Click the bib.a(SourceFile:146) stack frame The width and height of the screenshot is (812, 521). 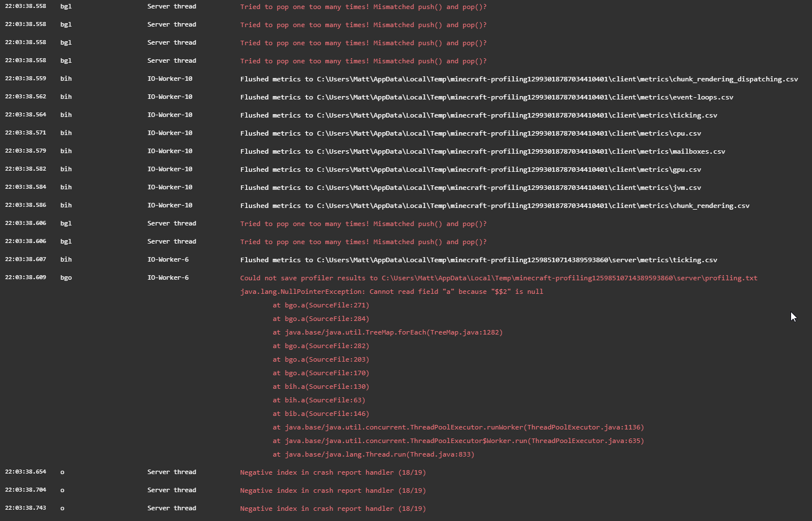click(x=321, y=414)
